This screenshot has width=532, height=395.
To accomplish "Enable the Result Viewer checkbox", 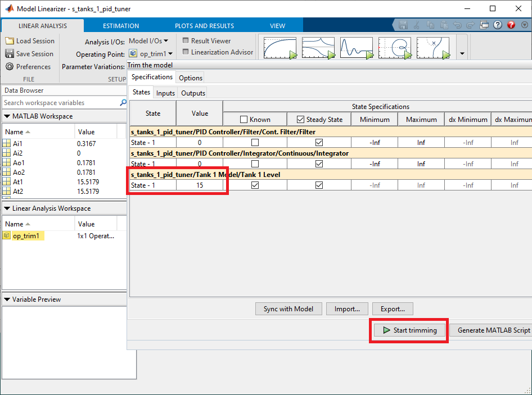I will point(186,41).
